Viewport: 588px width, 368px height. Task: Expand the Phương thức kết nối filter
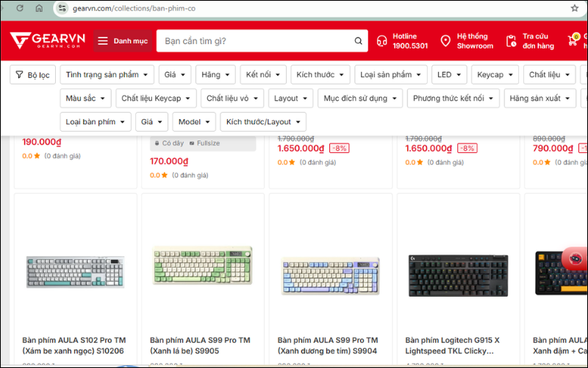point(453,99)
